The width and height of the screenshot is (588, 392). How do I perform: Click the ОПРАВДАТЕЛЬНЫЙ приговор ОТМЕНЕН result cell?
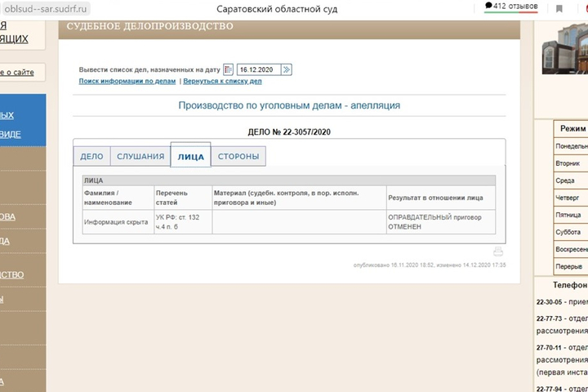[x=441, y=222]
